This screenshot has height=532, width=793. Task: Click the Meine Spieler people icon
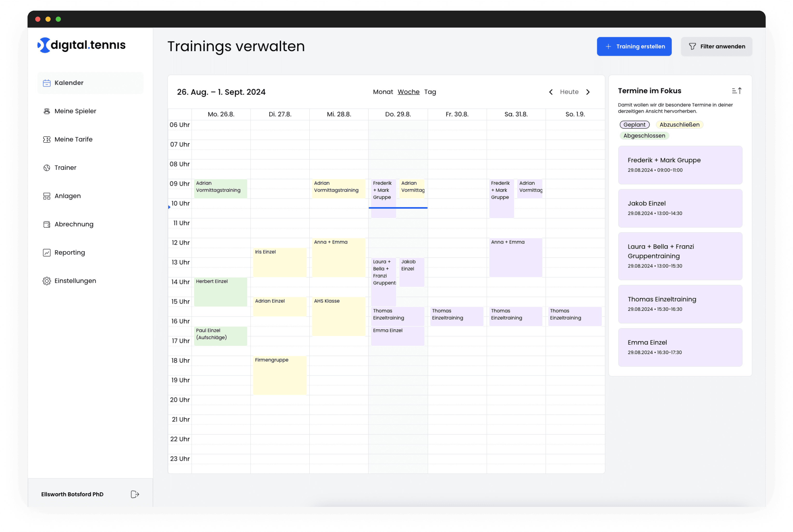pyautogui.click(x=47, y=111)
